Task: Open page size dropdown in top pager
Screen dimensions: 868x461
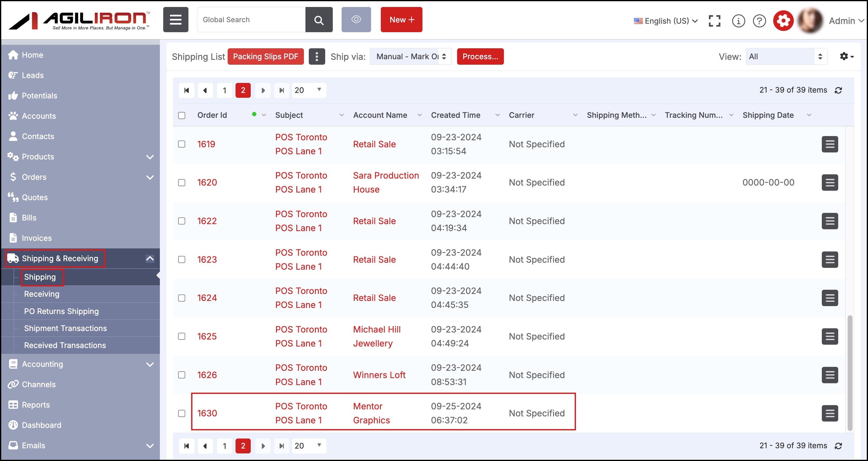Action: [309, 90]
